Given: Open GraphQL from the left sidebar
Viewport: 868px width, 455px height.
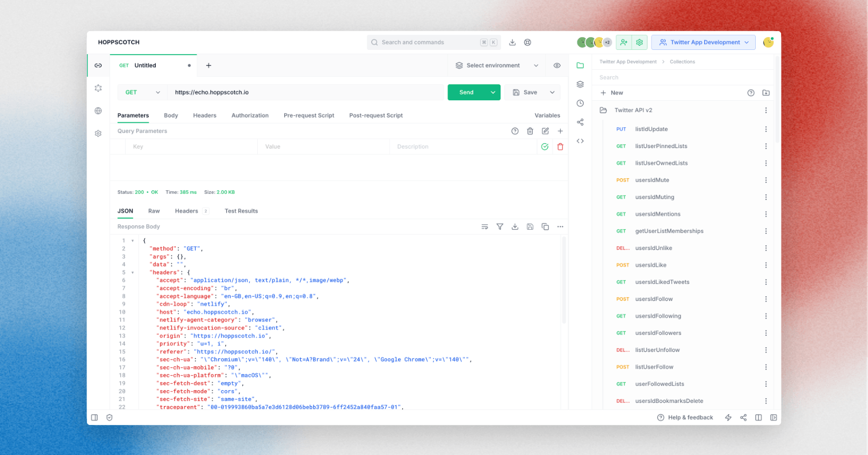Looking at the screenshot, I should [98, 88].
